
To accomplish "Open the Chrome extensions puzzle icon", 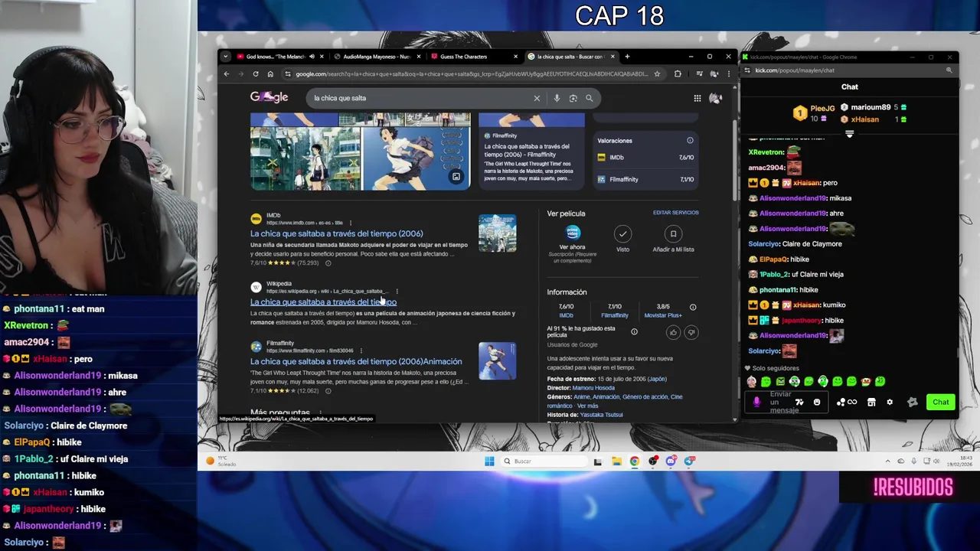I will pos(678,74).
